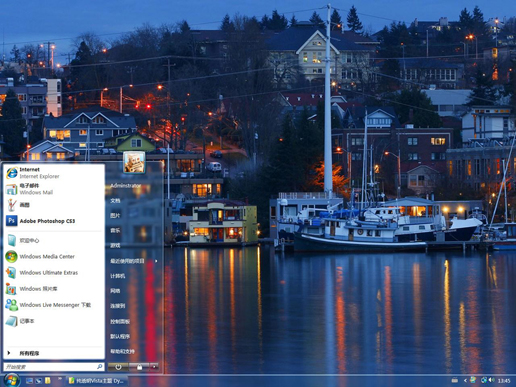Image resolution: width=516 pixels, height=387 pixels.
Task: Click the Windows Start orb
Action: click(11, 380)
